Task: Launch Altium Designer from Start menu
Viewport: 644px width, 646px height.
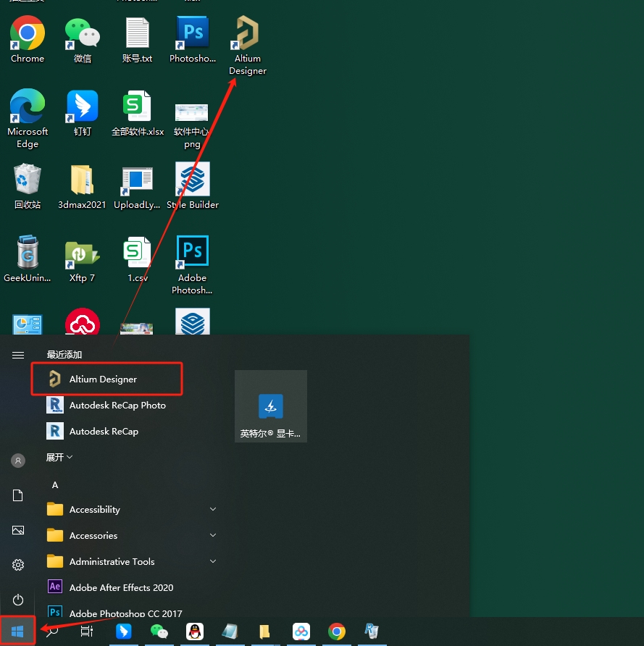Action: tap(106, 379)
